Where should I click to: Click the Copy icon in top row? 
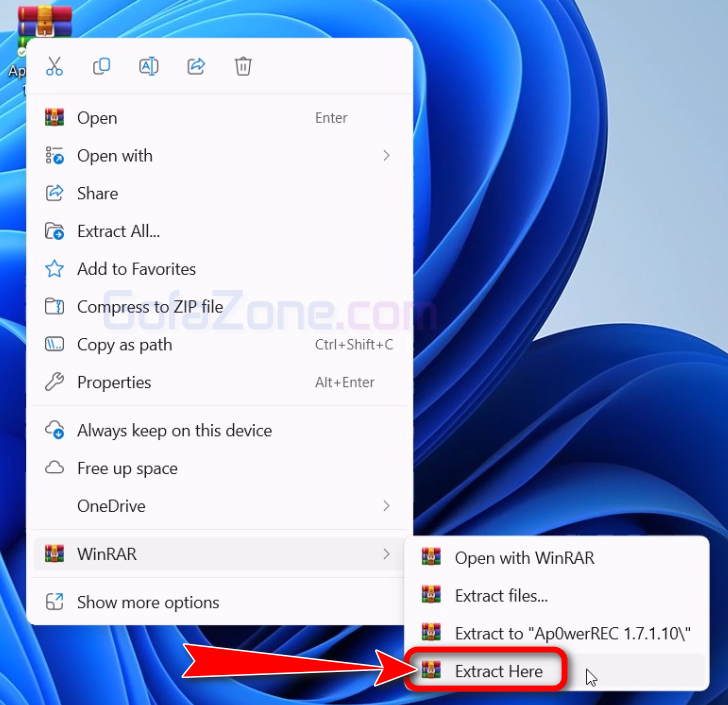pyautogui.click(x=101, y=67)
